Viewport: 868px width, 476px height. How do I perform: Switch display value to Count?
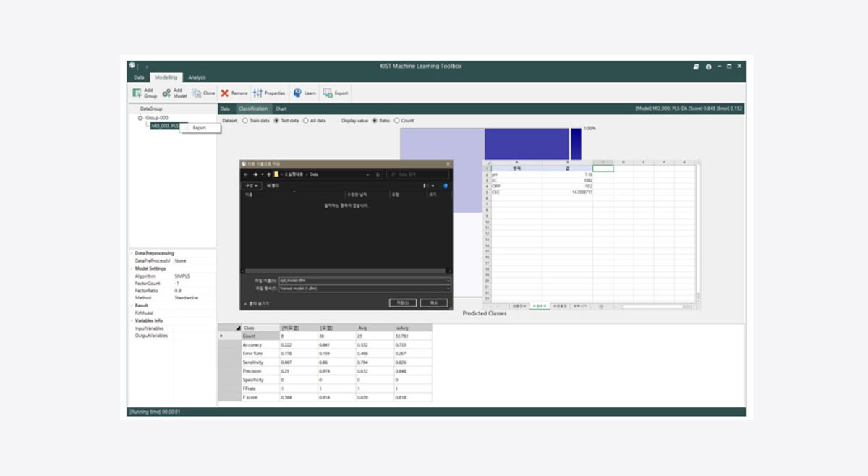tap(396, 121)
